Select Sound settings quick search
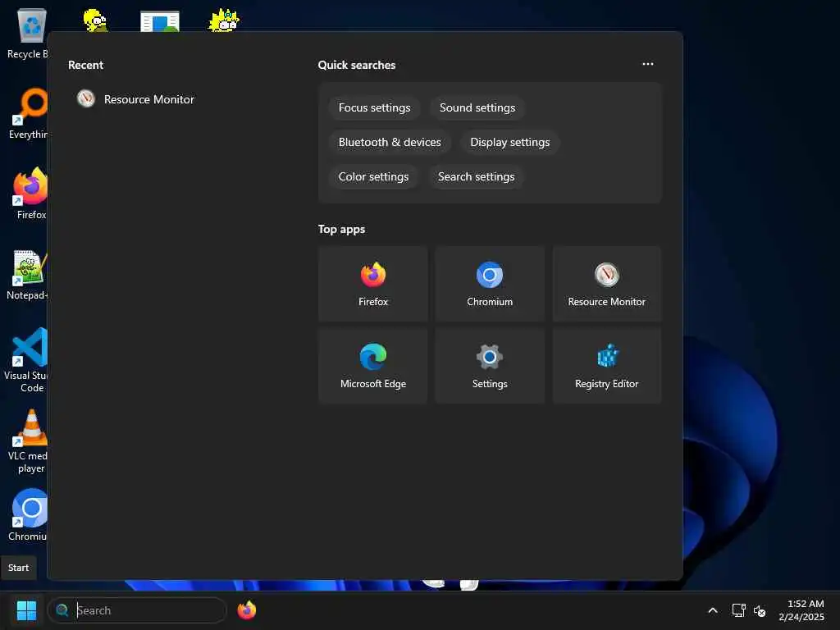The width and height of the screenshot is (840, 630). click(x=477, y=107)
